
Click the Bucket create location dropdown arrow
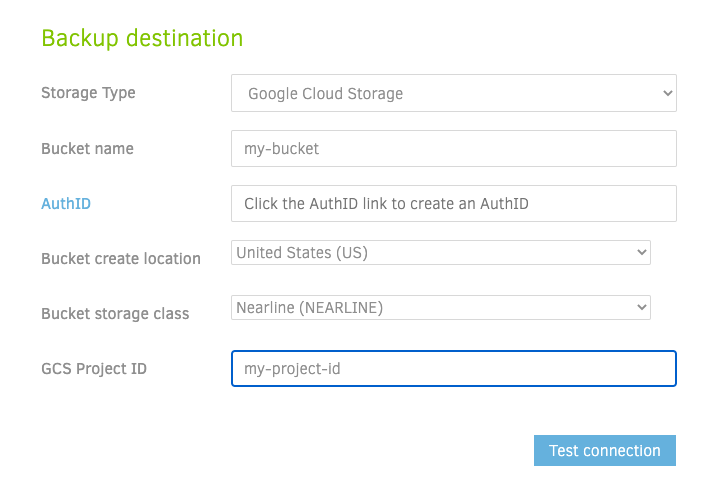641,253
